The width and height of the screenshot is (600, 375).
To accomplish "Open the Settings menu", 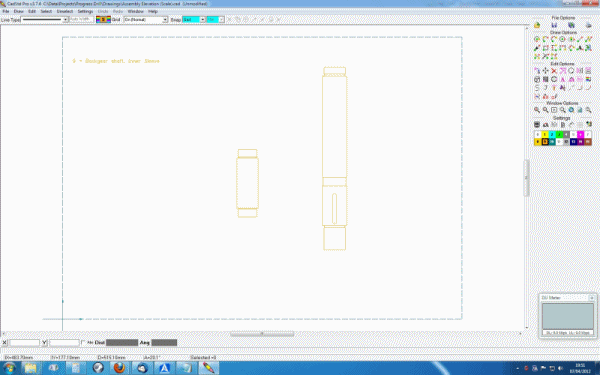I will click(85, 11).
